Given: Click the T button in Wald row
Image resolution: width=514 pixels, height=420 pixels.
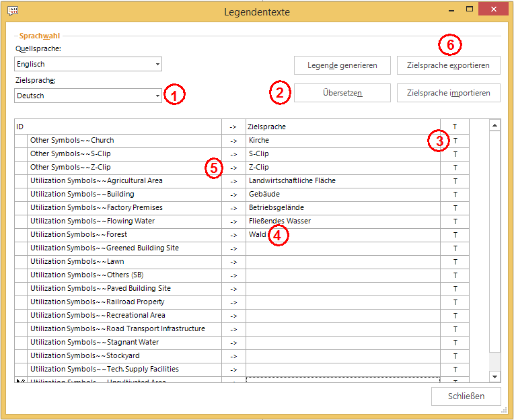Looking at the screenshot, I should pyautogui.click(x=455, y=235).
